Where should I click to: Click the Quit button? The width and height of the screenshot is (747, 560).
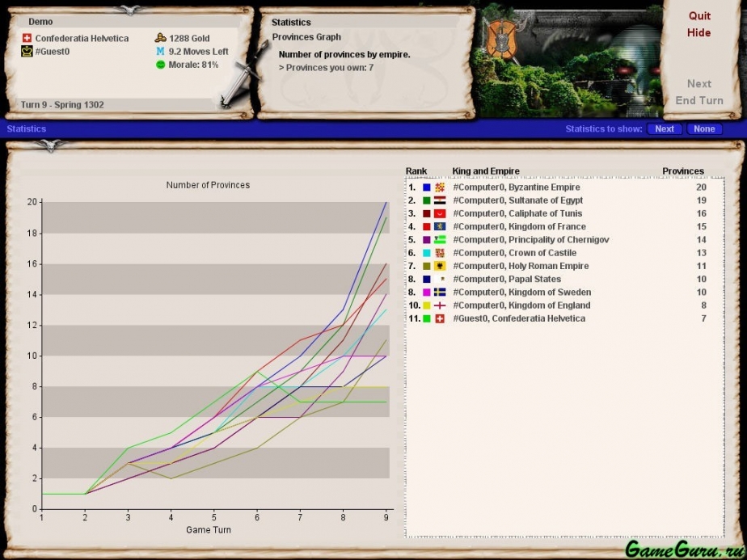[x=699, y=15]
